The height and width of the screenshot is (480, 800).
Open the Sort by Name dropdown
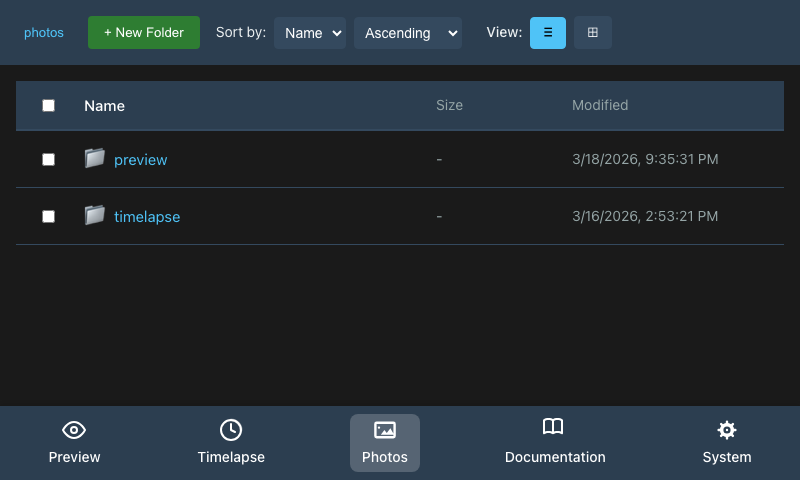click(310, 33)
